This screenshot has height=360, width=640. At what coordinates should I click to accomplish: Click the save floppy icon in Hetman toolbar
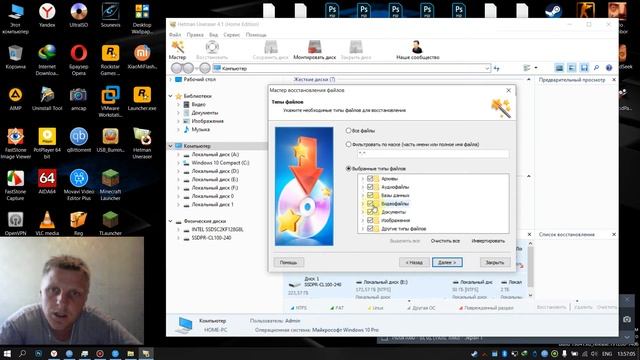[x=584, y=68]
